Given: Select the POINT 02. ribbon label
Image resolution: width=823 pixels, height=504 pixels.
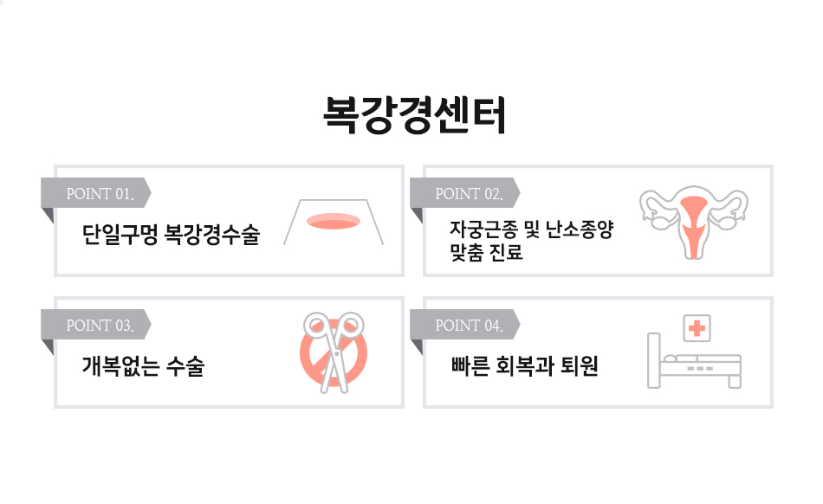Looking at the screenshot, I should 465,193.
